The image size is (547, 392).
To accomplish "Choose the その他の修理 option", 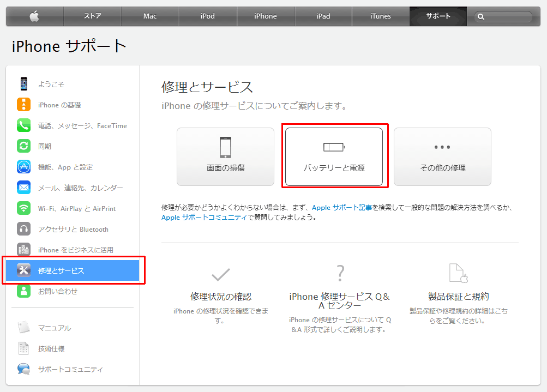I will pyautogui.click(x=442, y=156).
